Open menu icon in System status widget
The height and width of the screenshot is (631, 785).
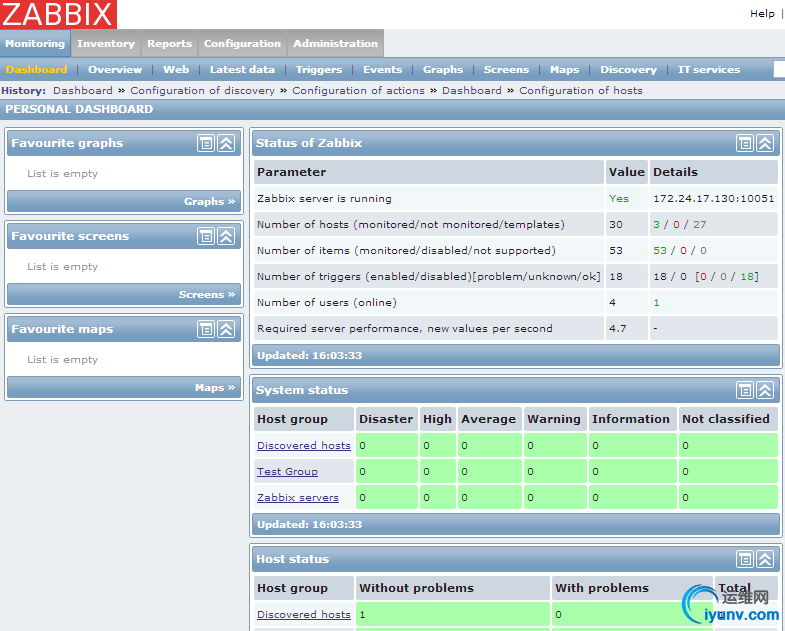744,390
